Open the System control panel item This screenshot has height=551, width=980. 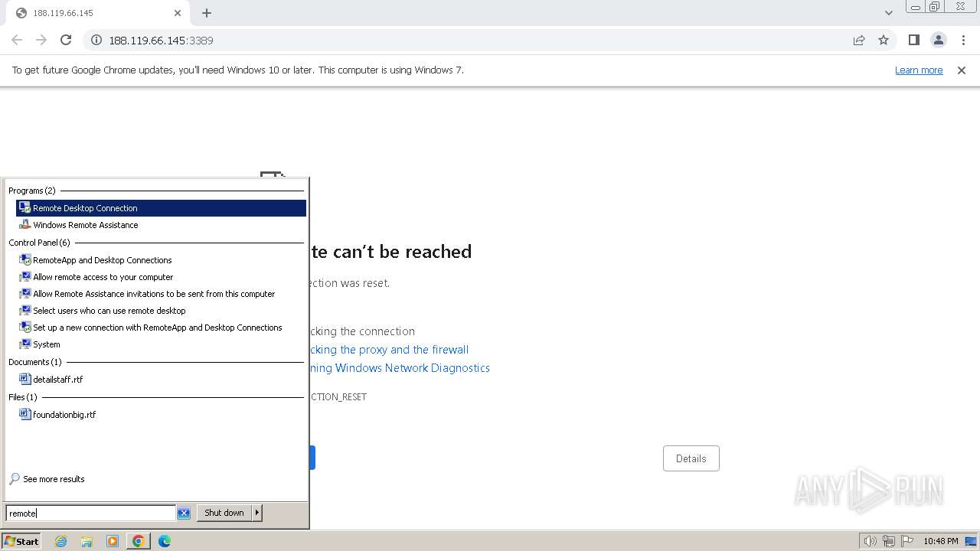click(161, 344)
